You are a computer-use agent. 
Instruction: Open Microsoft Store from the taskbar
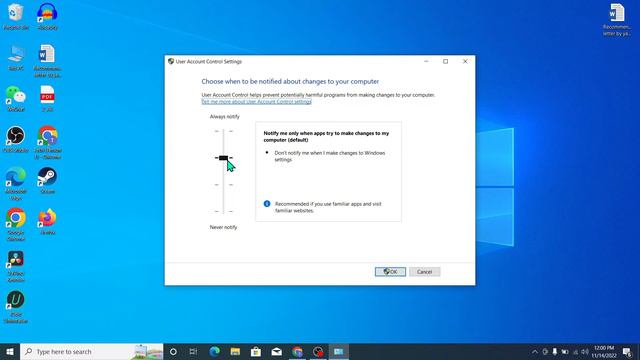pos(256,351)
